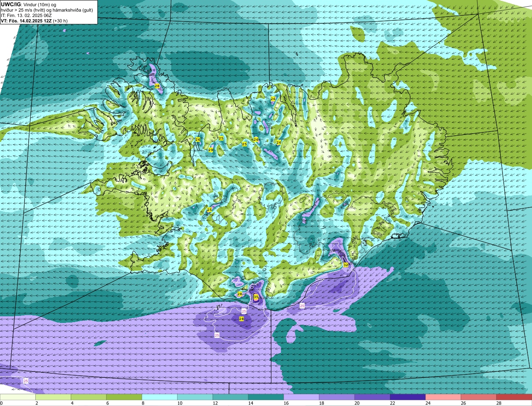Pick the 8–10 m/s light cyan swatch
532x406 pixels.
(160, 397)
